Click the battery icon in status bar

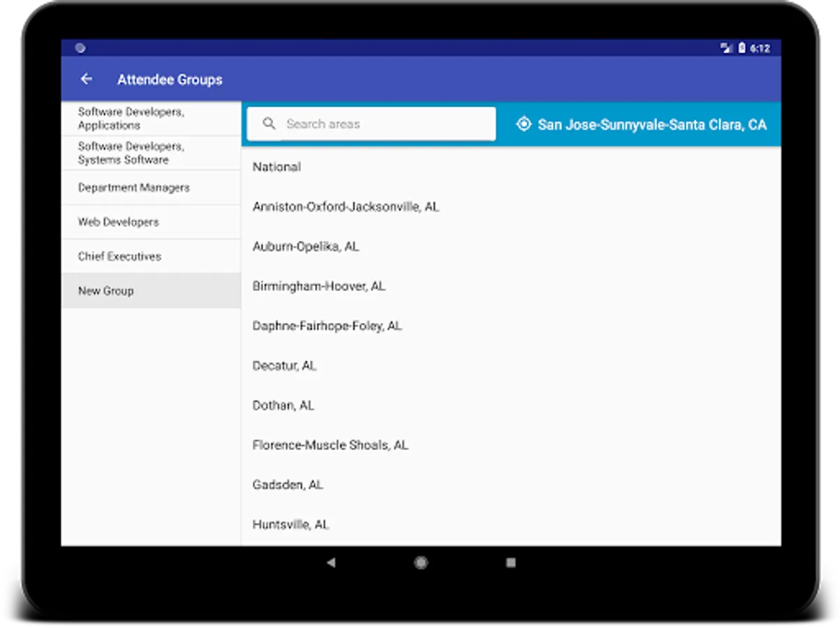click(742, 48)
